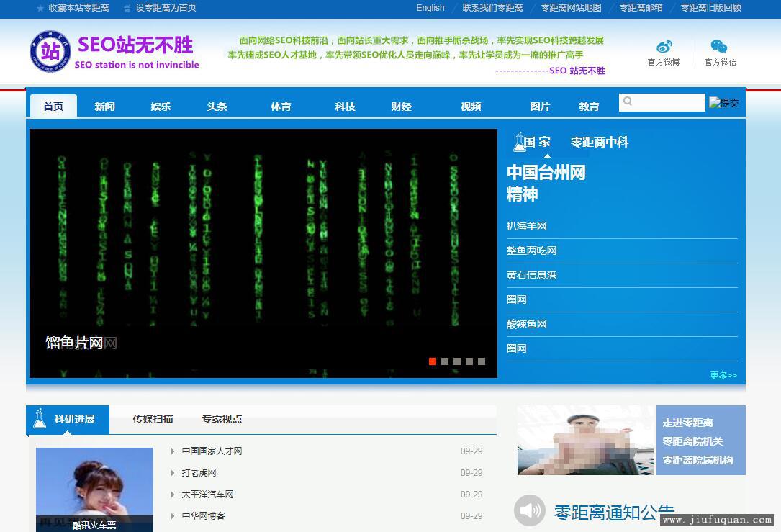This screenshot has width=781, height=532.
Task: Click the arrow bullet before 中国国家人才网
Action: coord(172,451)
